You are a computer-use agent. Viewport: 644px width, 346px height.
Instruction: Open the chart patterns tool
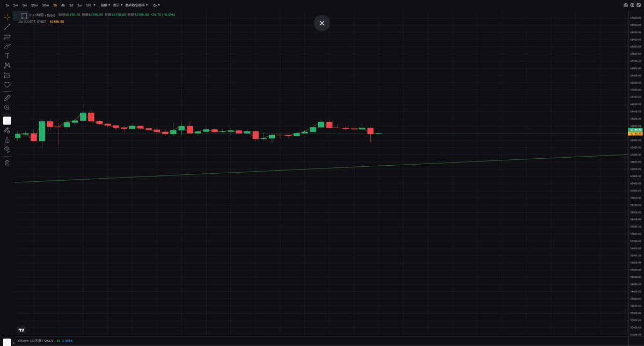click(7, 65)
